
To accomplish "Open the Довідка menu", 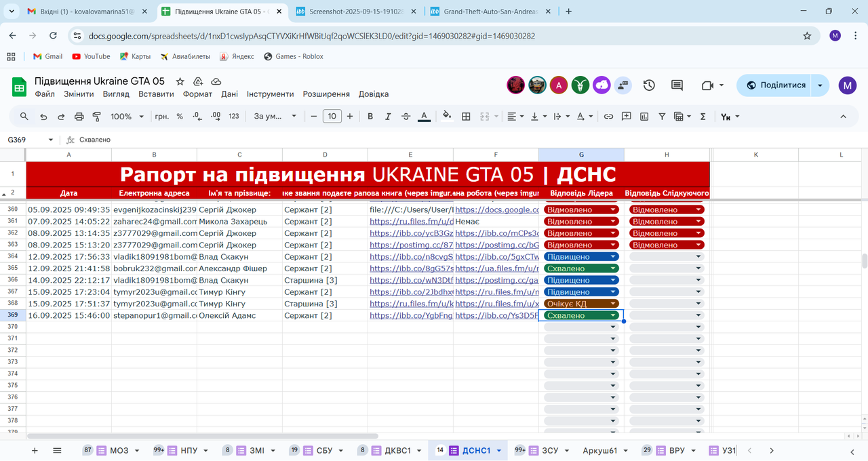I will point(374,94).
